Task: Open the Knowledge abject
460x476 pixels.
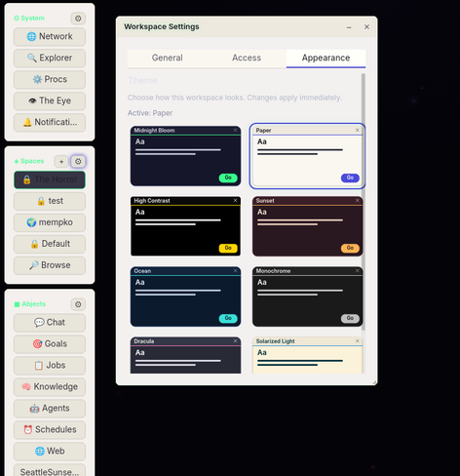Action: [x=50, y=387]
